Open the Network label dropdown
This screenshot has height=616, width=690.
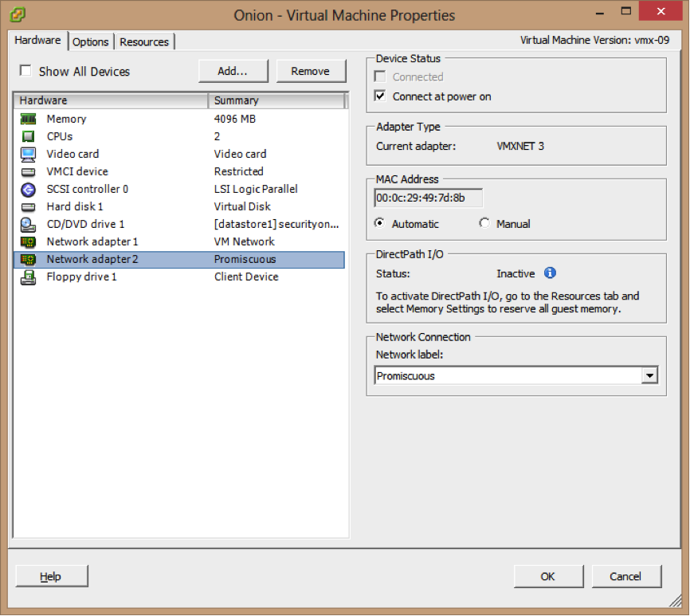649,376
